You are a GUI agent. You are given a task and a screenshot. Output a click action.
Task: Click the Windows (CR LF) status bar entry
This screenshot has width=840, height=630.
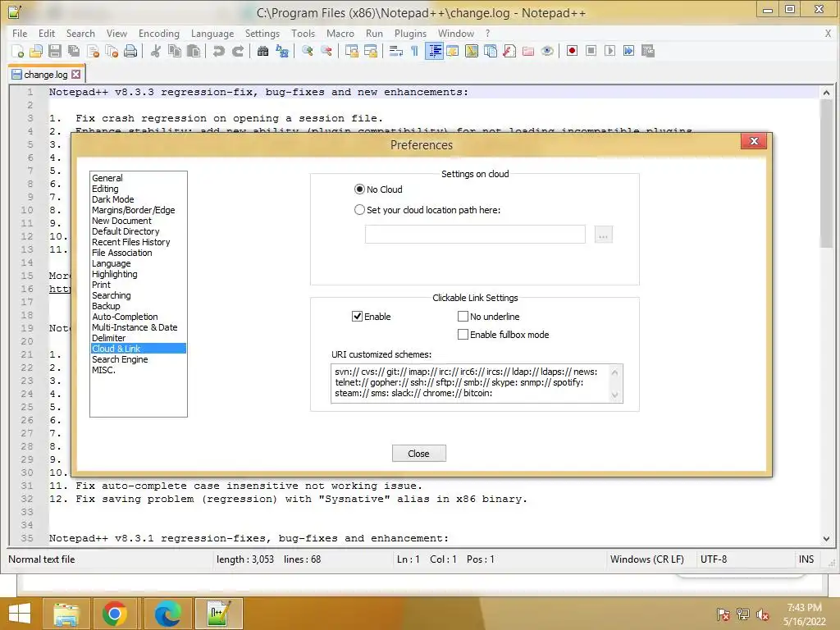coord(647,559)
